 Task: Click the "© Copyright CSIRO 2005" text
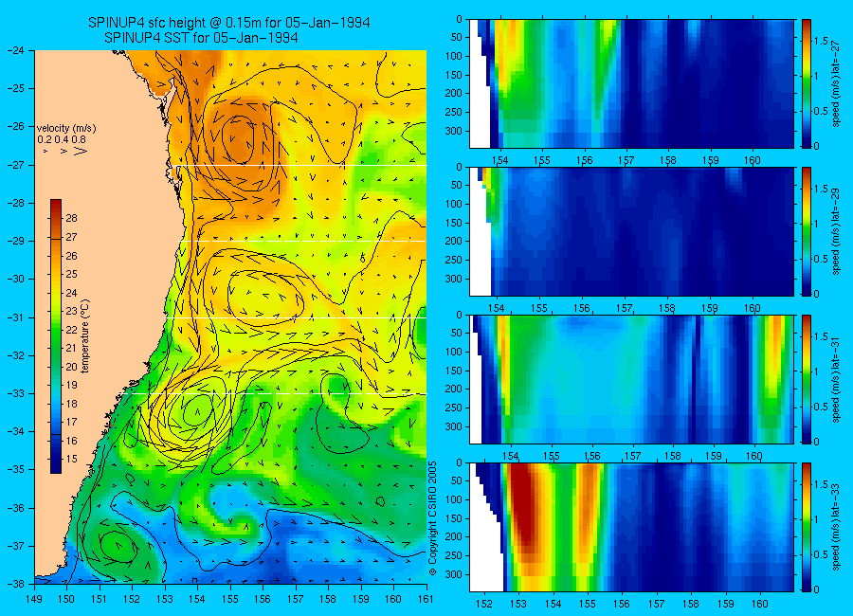(x=433, y=518)
